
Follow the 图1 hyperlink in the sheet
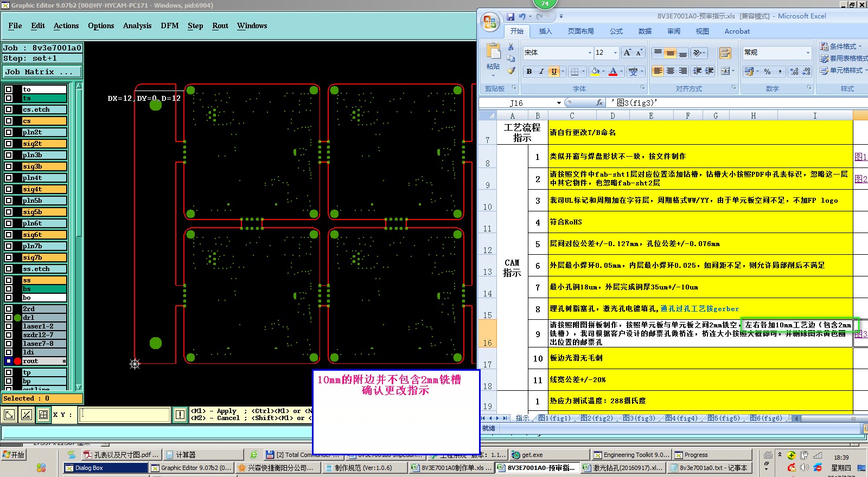(x=860, y=157)
